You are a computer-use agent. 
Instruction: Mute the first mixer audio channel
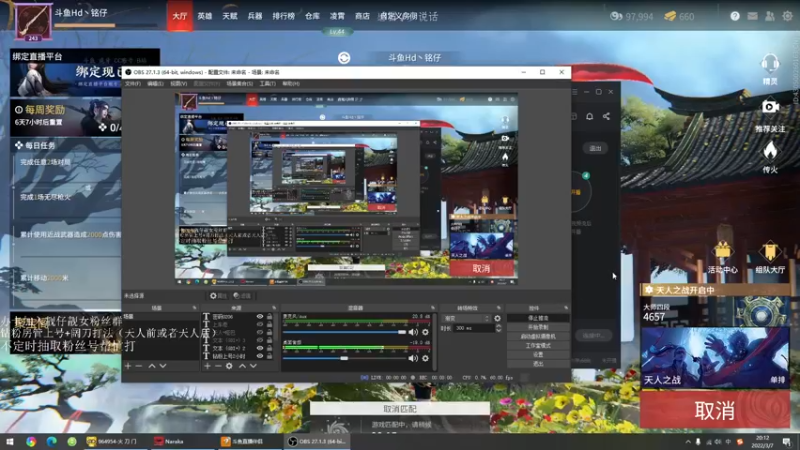coord(413,332)
